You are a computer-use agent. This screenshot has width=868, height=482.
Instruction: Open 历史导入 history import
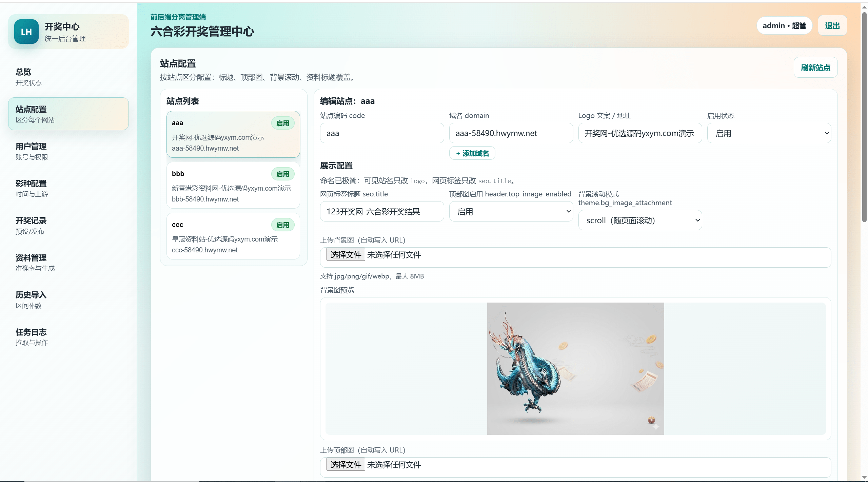(x=68, y=300)
